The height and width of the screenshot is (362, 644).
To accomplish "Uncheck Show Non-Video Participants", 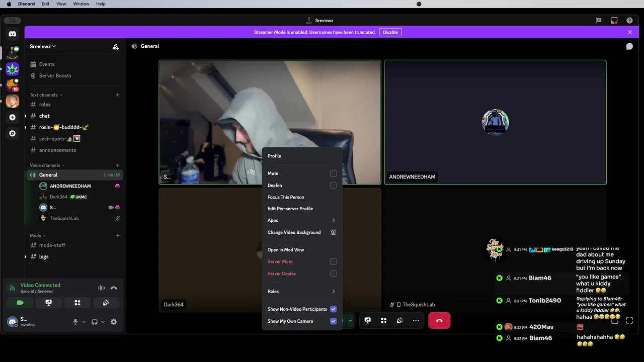I will [x=333, y=309].
